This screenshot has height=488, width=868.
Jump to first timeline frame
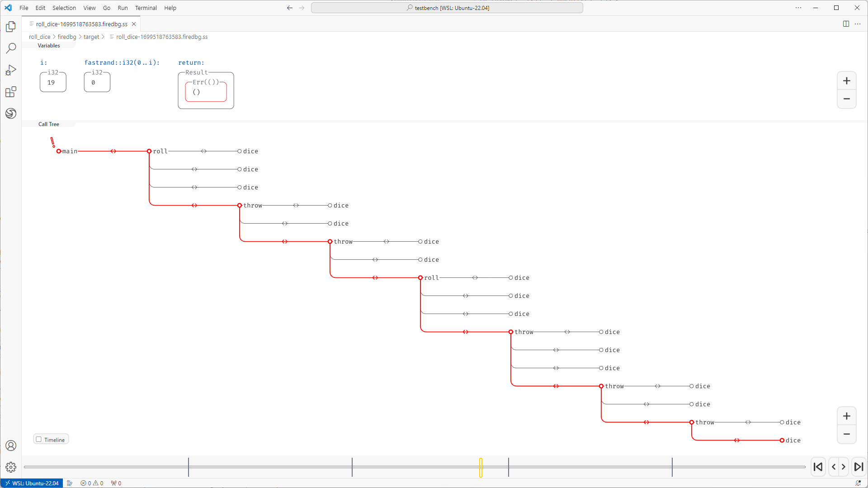click(818, 467)
